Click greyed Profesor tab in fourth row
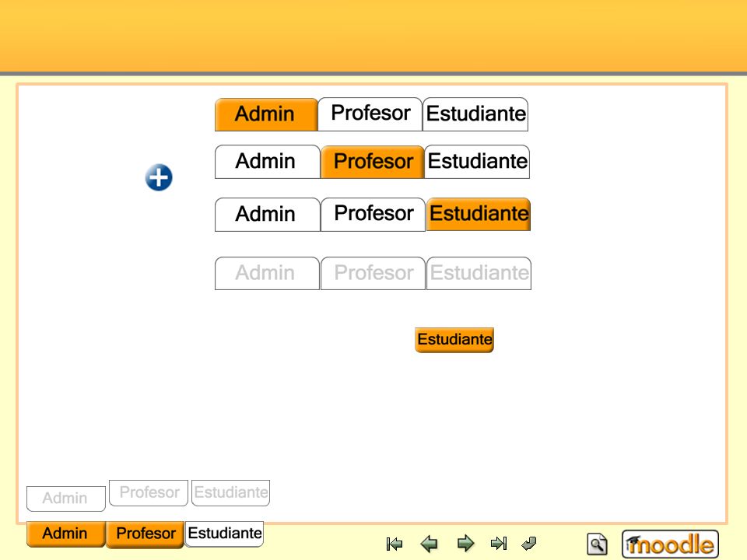The image size is (747, 560). [373, 273]
